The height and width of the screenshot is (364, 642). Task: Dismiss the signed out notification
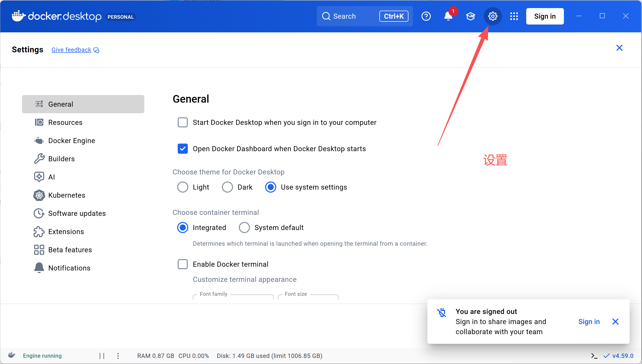615,322
